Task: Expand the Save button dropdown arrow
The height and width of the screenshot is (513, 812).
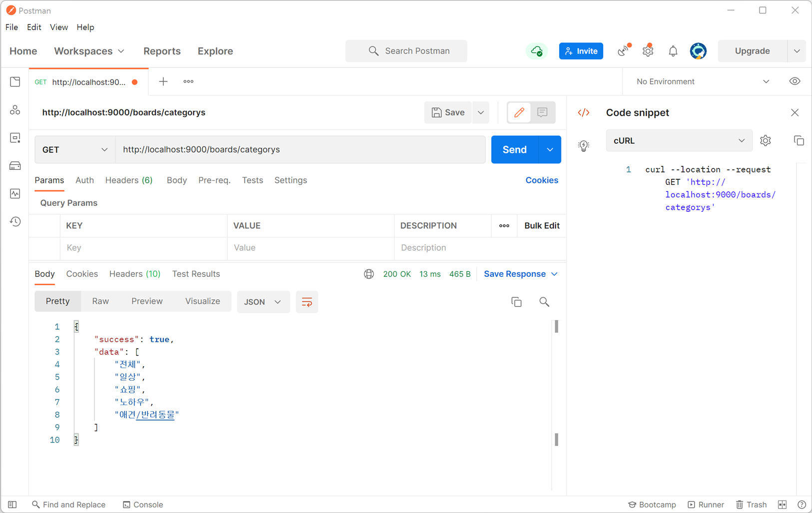Action: click(481, 112)
